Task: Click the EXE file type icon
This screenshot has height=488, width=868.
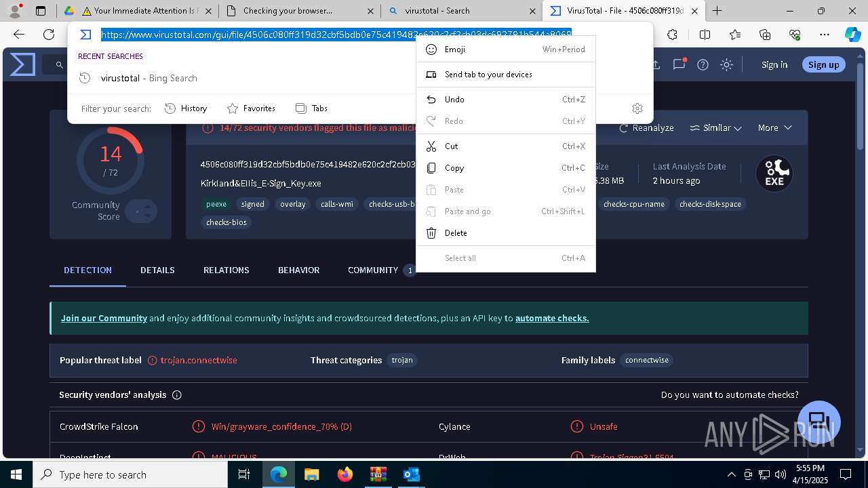Action: [x=774, y=174]
